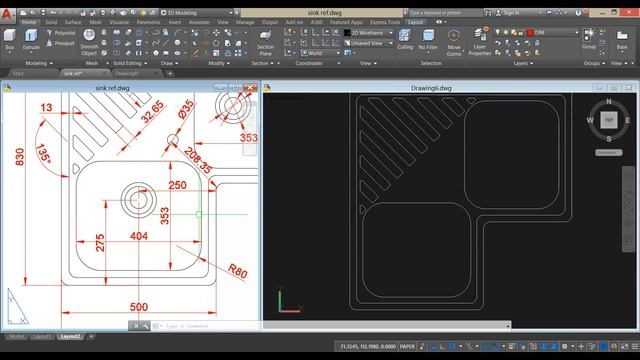Viewport: 640px width, 360px height.
Task: Open the Unsaved View dropdown
Action: [x=368, y=43]
